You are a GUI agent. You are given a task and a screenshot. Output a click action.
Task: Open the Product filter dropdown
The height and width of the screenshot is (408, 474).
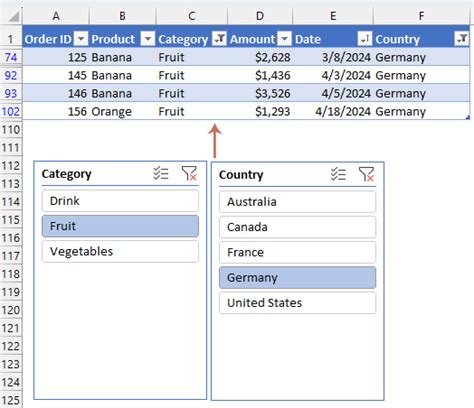[148, 39]
